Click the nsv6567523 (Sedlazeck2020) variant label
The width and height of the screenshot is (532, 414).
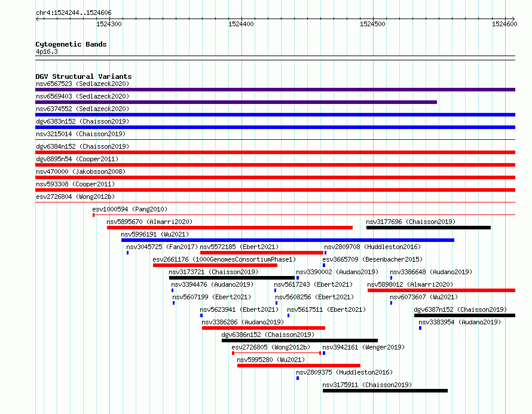pos(82,84)
